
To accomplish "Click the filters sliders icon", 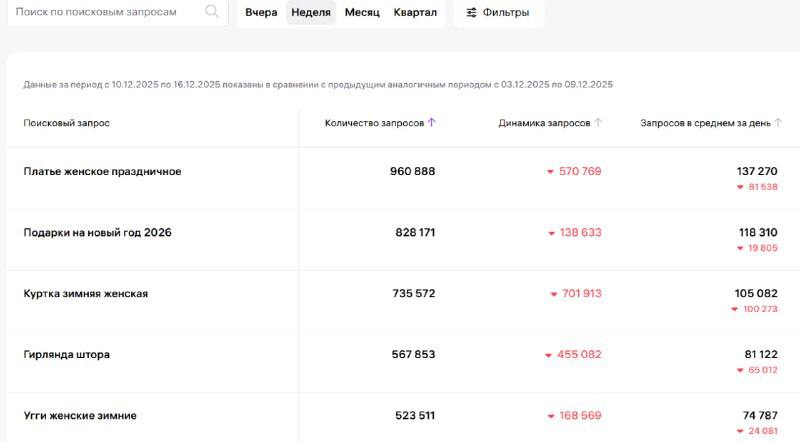I will (472, 13).
